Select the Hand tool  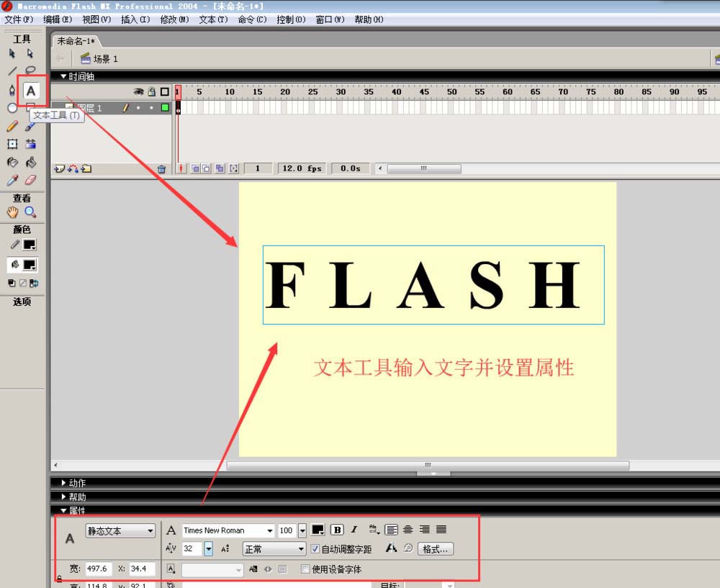(12, 212)
